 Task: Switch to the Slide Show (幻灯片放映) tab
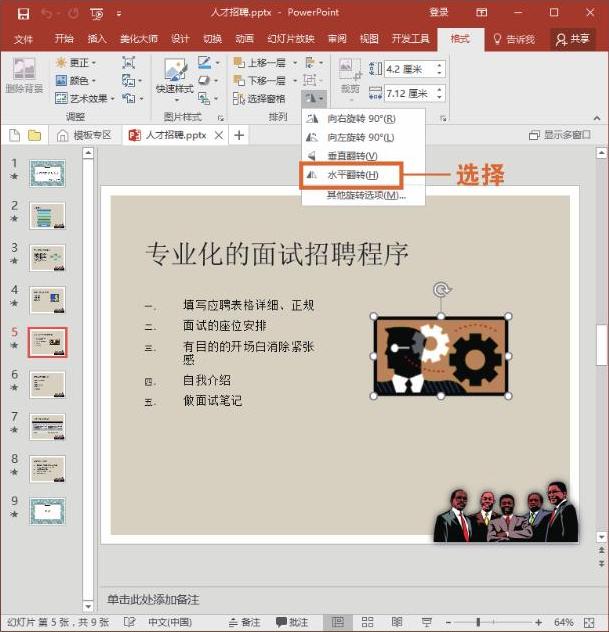coord(291,39)
